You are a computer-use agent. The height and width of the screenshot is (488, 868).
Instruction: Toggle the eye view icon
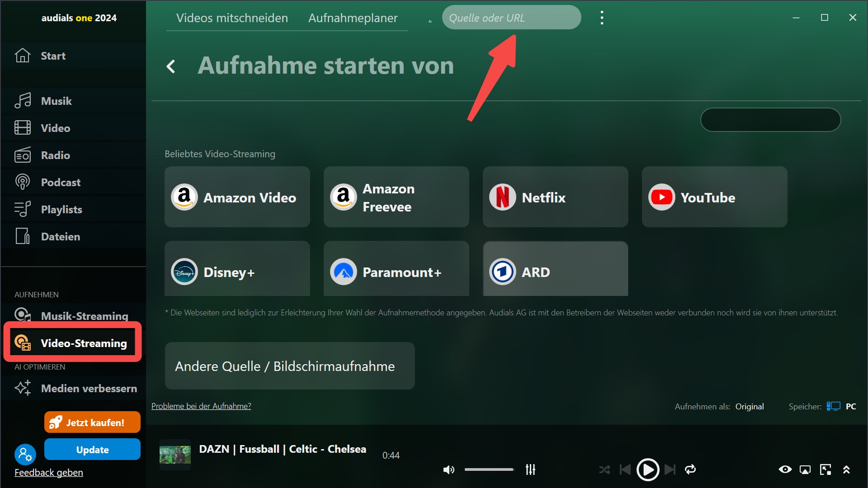point(785,469)
